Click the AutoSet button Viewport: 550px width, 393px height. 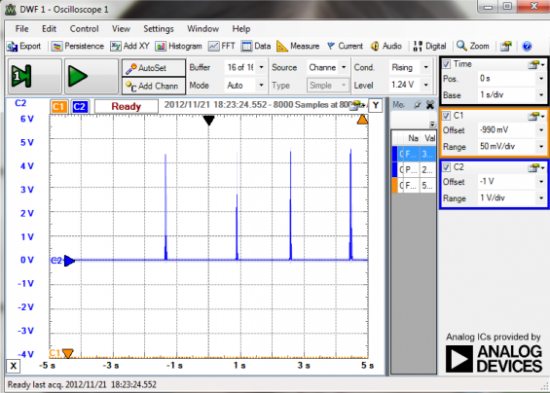tap(154, 68)
